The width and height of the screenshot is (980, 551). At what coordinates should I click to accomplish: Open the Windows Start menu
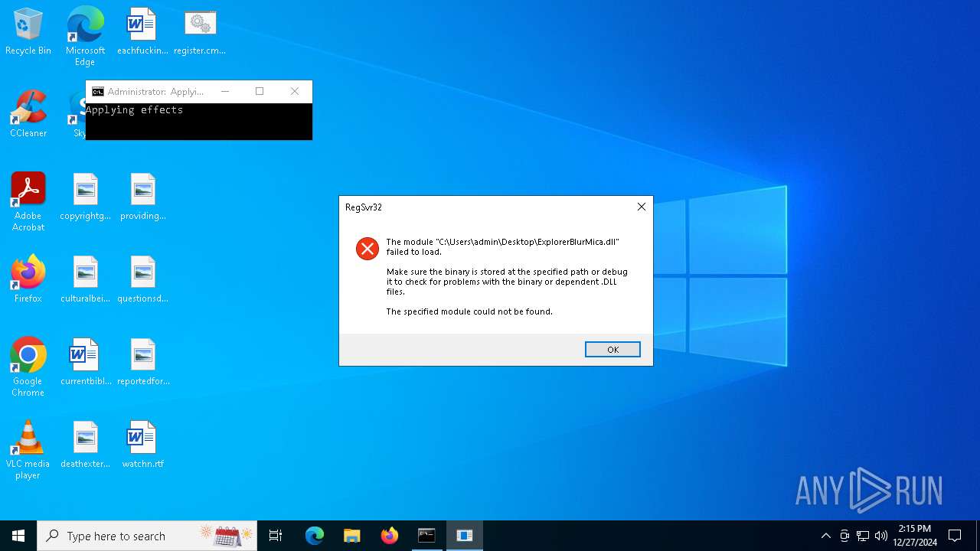click(x=18, y=536)
